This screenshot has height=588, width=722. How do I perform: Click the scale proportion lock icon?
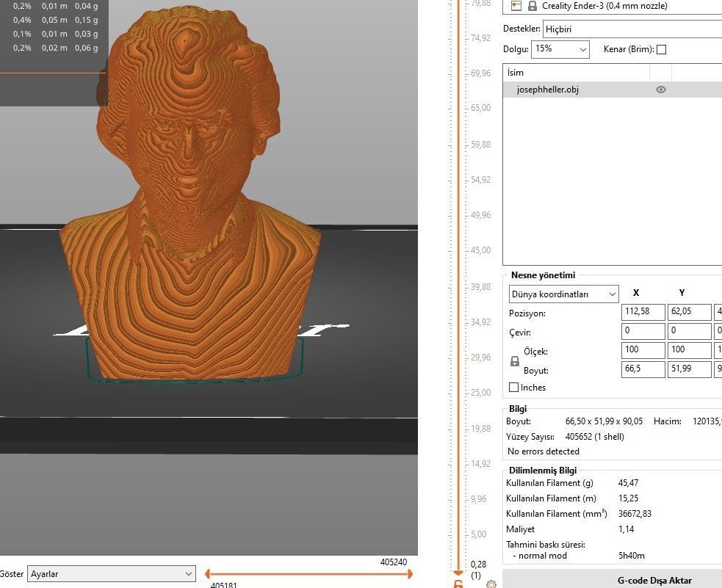tap(515, 361)
